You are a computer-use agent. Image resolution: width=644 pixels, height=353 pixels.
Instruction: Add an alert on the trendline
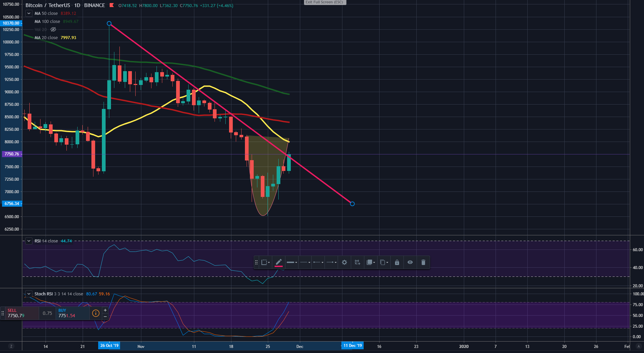click(x=357, y=262)
